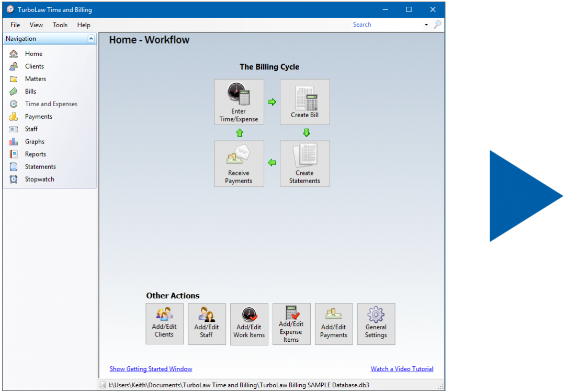Open the Watch a Video Tutorial link
This screenshot has width=565, height=392.
point(402,368)
